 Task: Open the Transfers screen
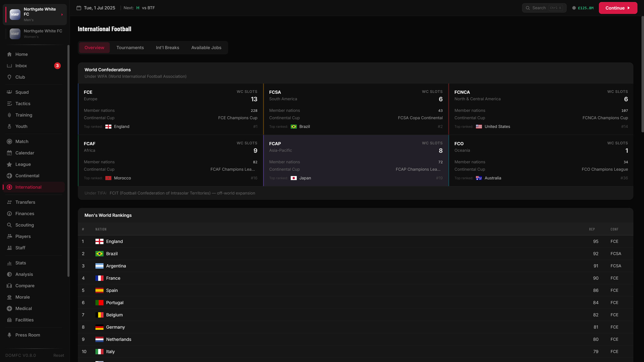25,202
